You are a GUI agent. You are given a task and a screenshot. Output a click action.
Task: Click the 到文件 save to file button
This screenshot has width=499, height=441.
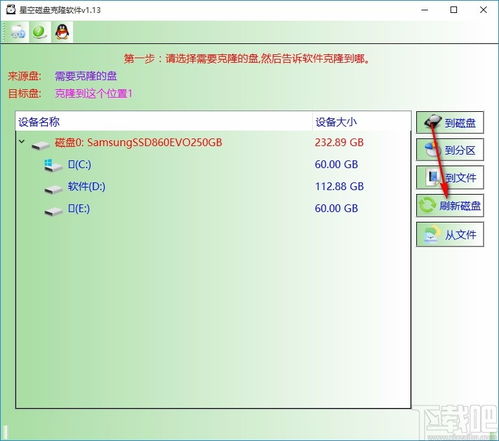pyautogui.click(x=450, y=178)
